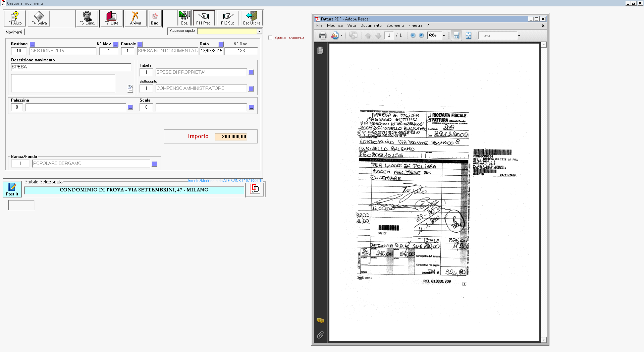Open the N° Mov. lookup button
Screen dimensions: 644x352
(116, 44)
